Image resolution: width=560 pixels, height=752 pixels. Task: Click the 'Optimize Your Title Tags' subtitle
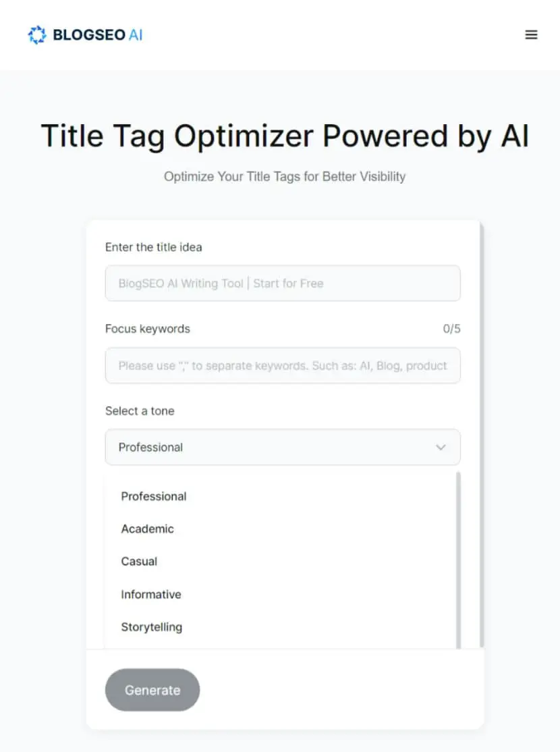pos(285,176)
